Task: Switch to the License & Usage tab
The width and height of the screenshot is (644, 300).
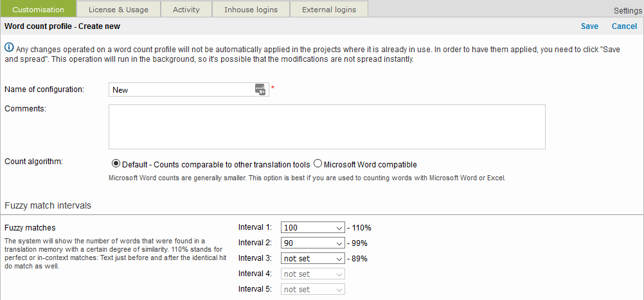Action: coord(118,10)
